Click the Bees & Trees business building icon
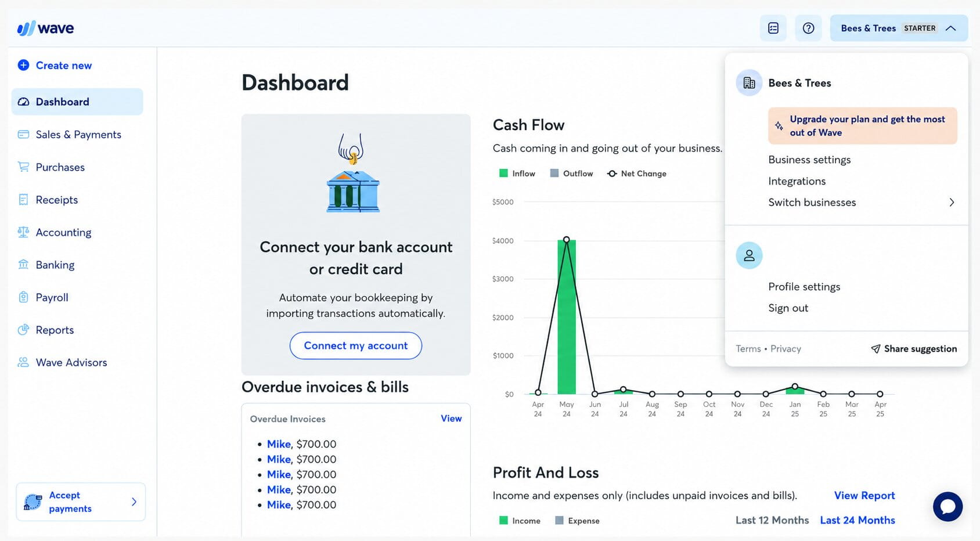The height and width of the screenshot is (541, 980). (749, 83)
